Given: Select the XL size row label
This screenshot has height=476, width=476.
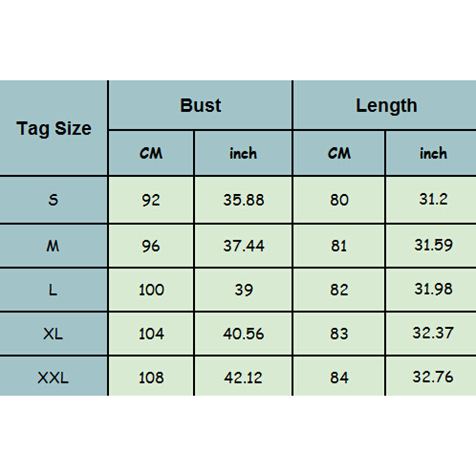Looking at the screenshot, I should click(53, 333).
